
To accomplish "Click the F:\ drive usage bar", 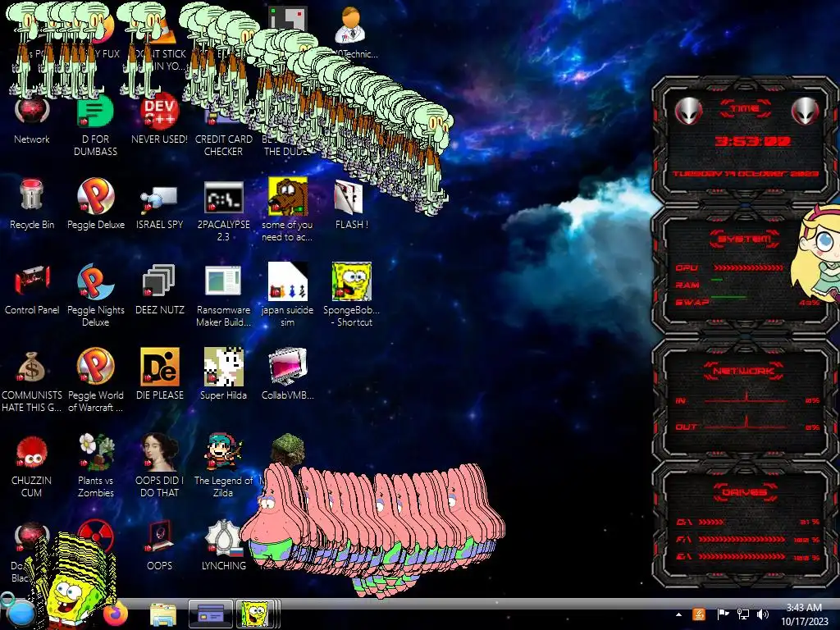I will tap(742, 540).
